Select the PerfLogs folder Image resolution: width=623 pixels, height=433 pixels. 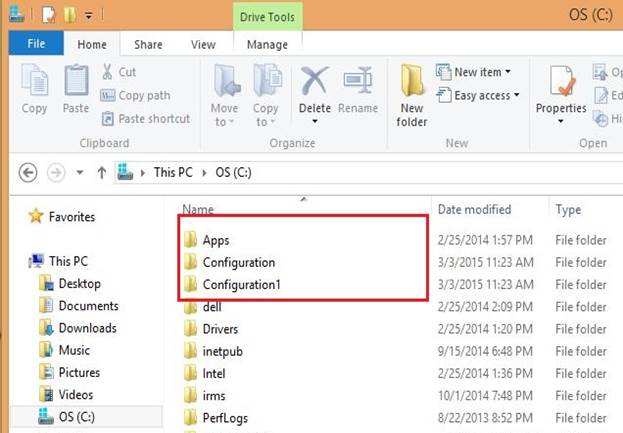click(x=225, y=418)
